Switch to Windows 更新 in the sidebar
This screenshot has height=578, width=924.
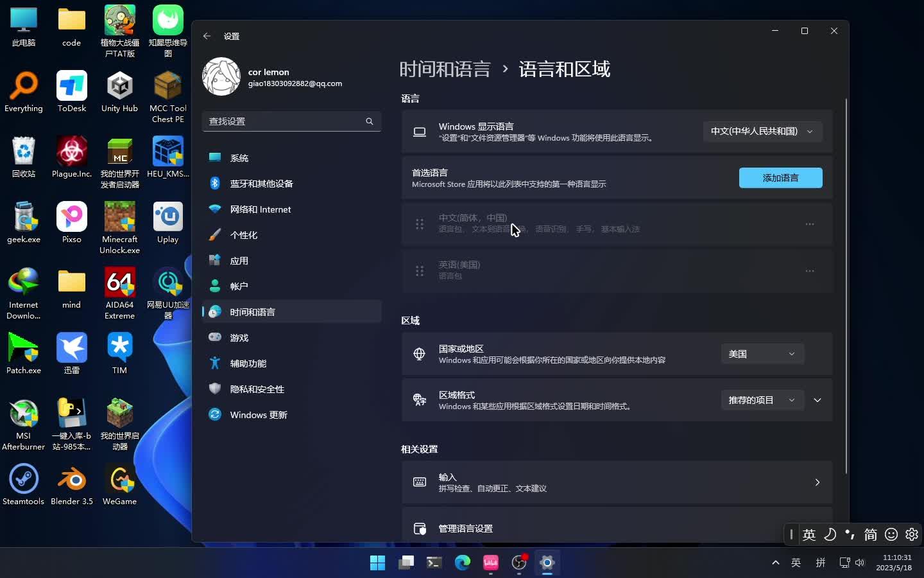(259, 414)
